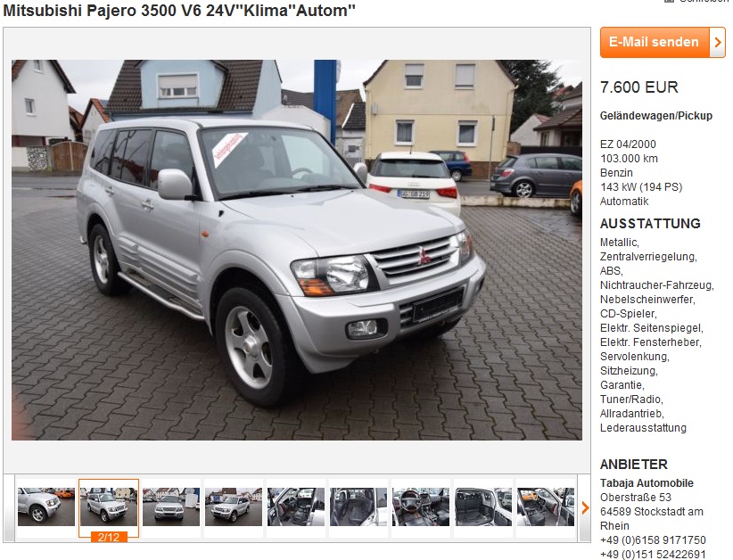Click the 7.600 EUR price text
Image resolution: width=733 pixels, height=560 pixels.
pyautogui.click(x=639, y=87)
